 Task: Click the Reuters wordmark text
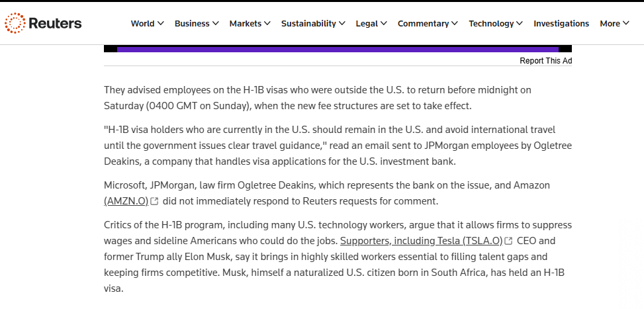[x=56, y=23]
